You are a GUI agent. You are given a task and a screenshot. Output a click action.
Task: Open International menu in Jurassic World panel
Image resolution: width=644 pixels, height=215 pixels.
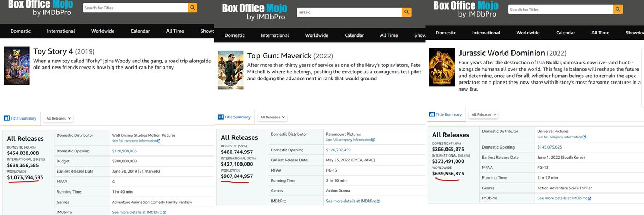click(486, 33)
